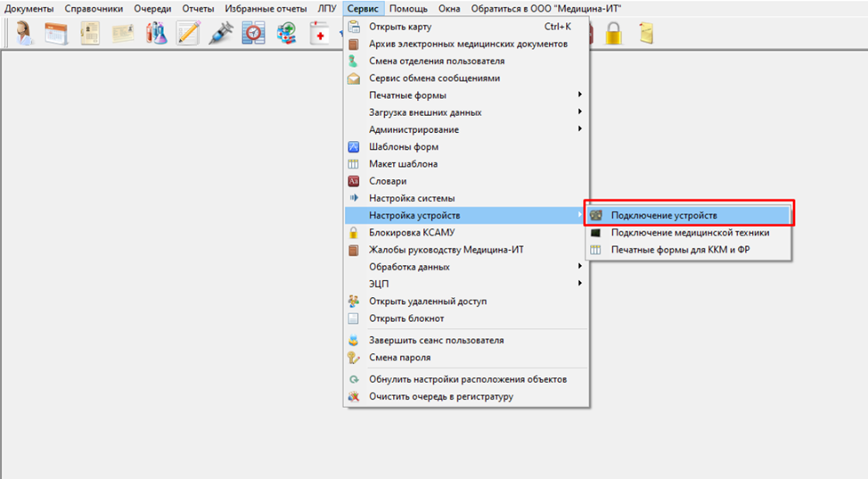Select Подключение устройств from the submenu
This screenshot has width=868, height=479.
click(664, 216)
